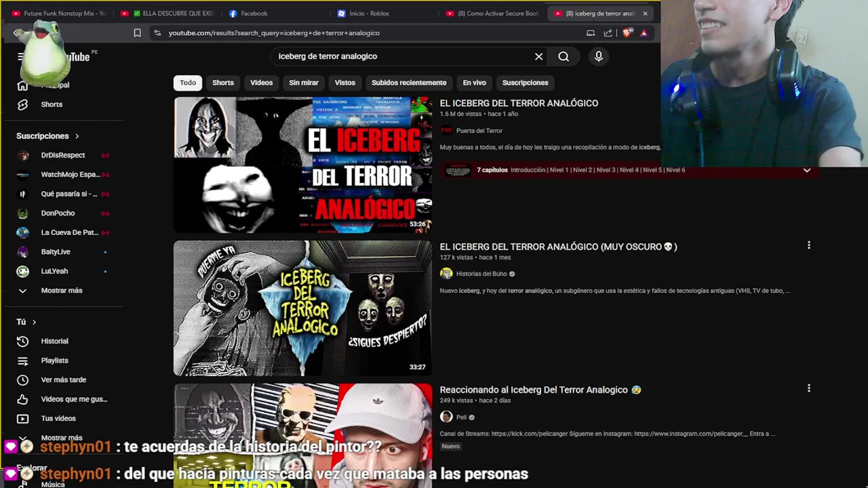
Task: Play the 53:26 iceberg video thumbnail
Action: (302, 165)
